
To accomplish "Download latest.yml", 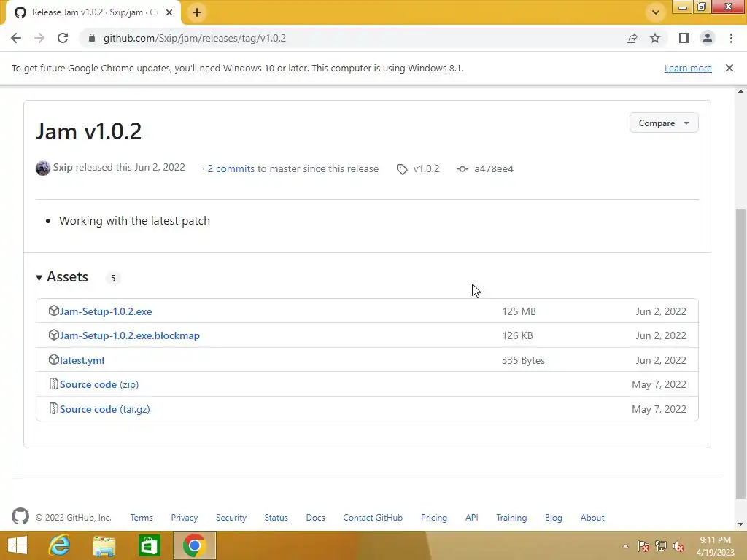I will 82,360.
